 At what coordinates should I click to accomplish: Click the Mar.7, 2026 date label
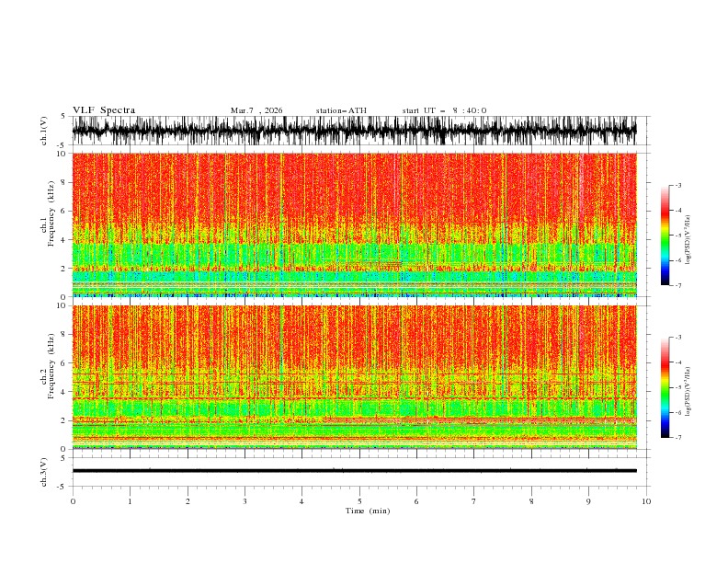256,110
